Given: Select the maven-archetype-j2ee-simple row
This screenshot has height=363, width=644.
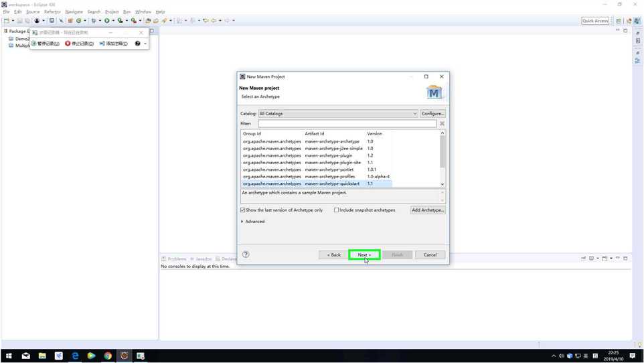Looking at the screenshot, I should click(x=316, y=149).
